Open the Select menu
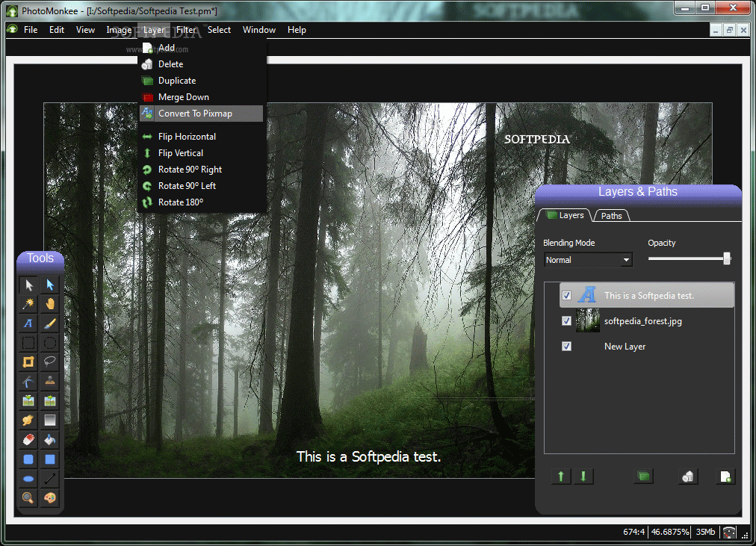This screenshot has width=756, height=546. [219, 30]
